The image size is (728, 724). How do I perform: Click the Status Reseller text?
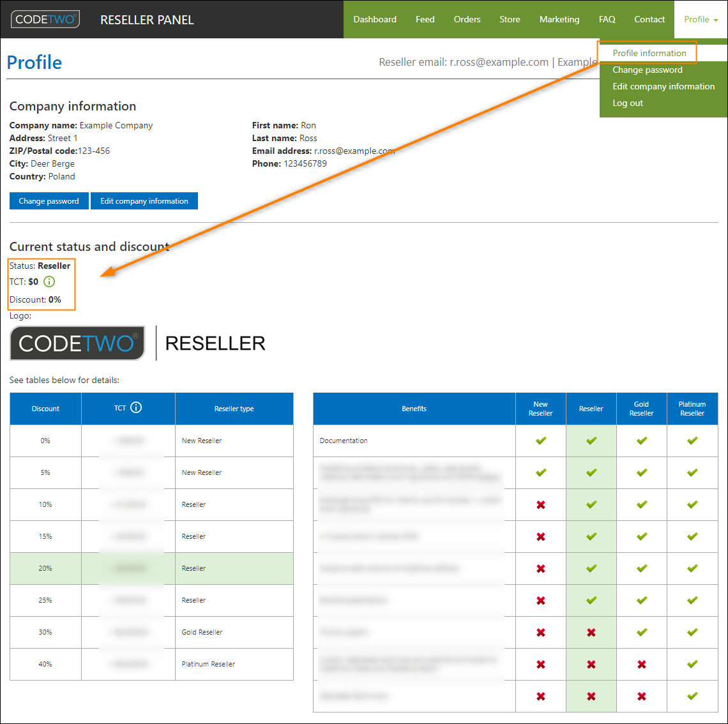point(40,266)
